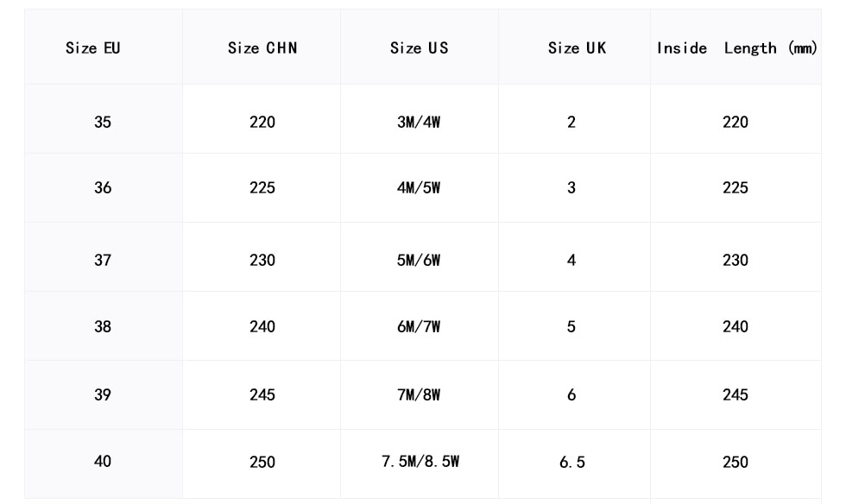The height and width of the screenshot is (504, 846).
Task: Click the 6M/7W US size cell
Action: point(419,327)
